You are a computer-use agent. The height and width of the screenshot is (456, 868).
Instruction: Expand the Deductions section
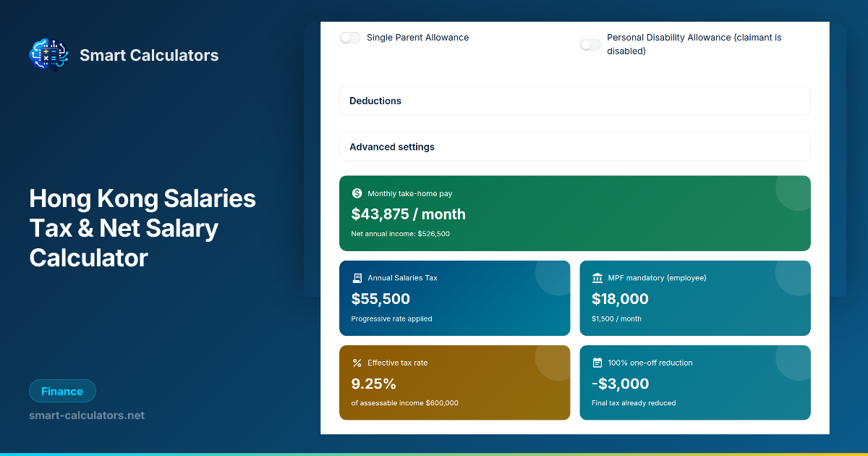pyautogui.click(x=574, y=101)
